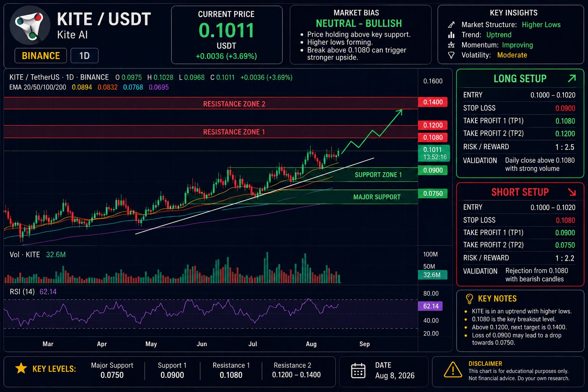Click the red 0.1200 price axis label
Viewport: 588px width, 392px height.
point(433,125)
